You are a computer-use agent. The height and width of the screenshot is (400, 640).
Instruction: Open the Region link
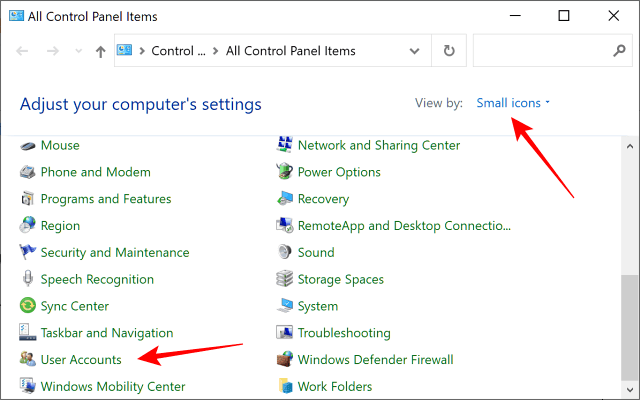click(x=60, y=226)
